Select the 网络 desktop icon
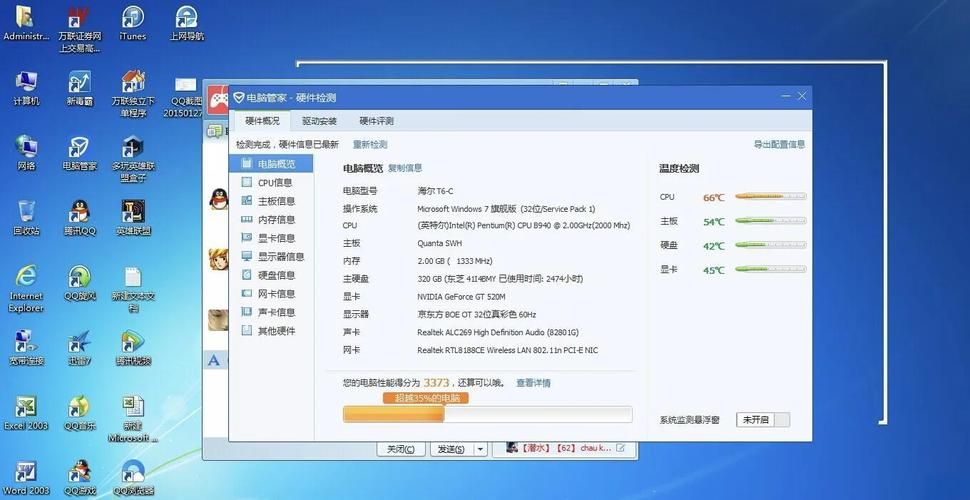The image size is (970, 500). [26, 154]
